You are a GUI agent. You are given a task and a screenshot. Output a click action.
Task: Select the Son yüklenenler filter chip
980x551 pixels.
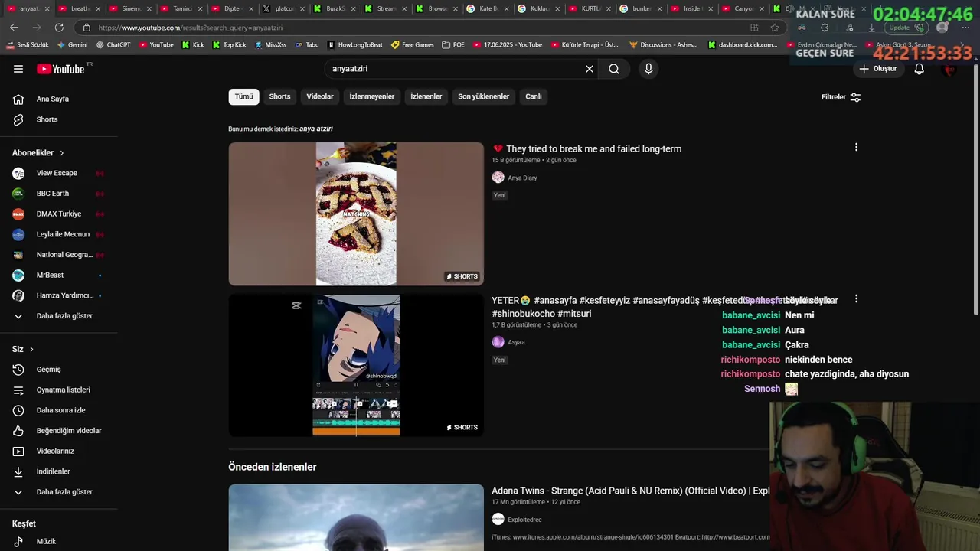(x=484, y=96)
